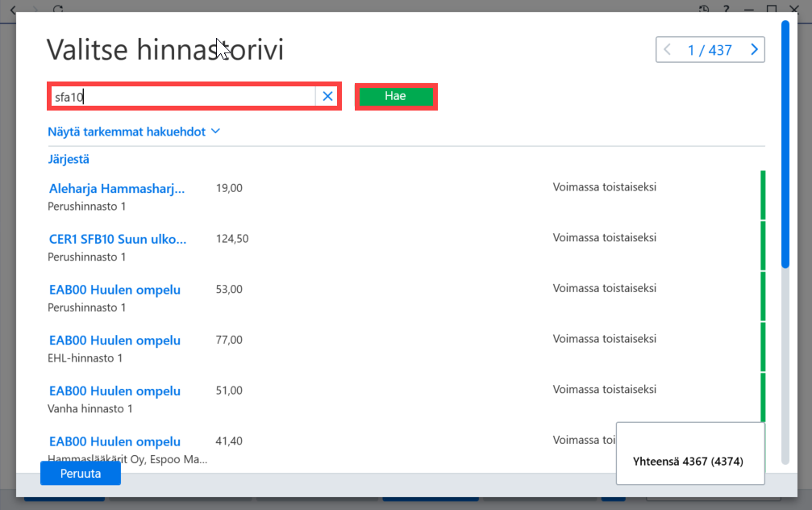The height and width of the screenshot is (510, 812).
Task: Clear the search field with the X icon
Action: pyautogui.click(x=328, y=96)
